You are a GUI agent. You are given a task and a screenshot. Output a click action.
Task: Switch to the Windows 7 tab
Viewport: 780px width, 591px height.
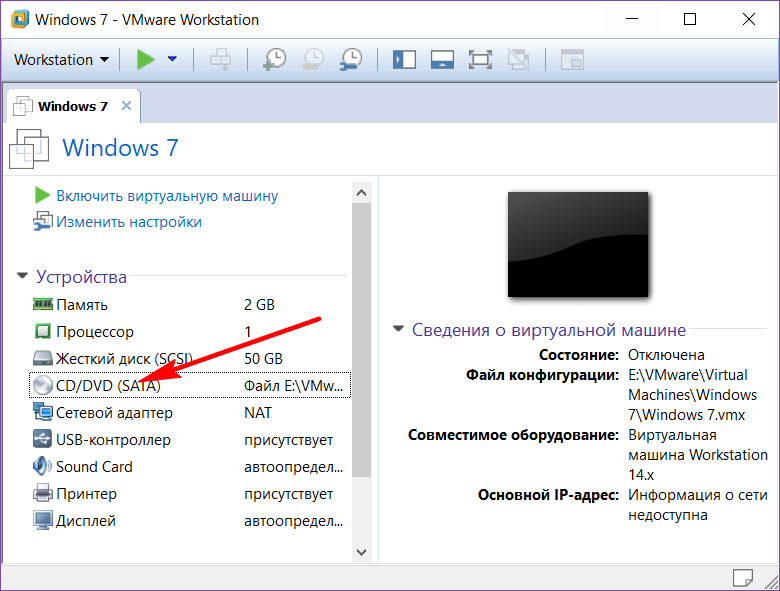coord(73,106)
